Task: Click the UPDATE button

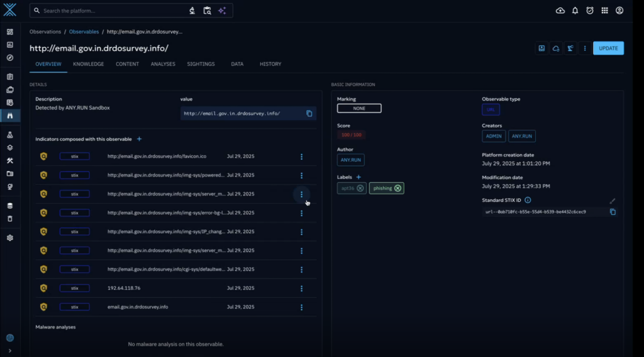Action: tap(608, 48)
